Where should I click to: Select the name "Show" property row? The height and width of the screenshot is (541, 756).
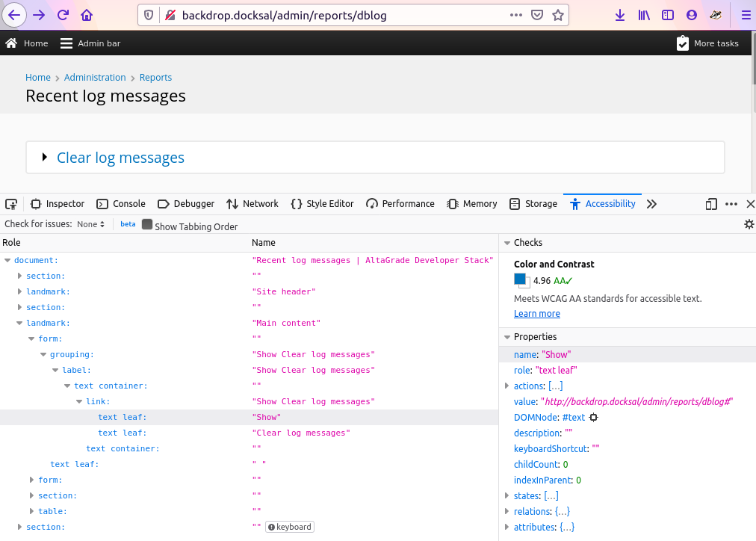point(628,354)
